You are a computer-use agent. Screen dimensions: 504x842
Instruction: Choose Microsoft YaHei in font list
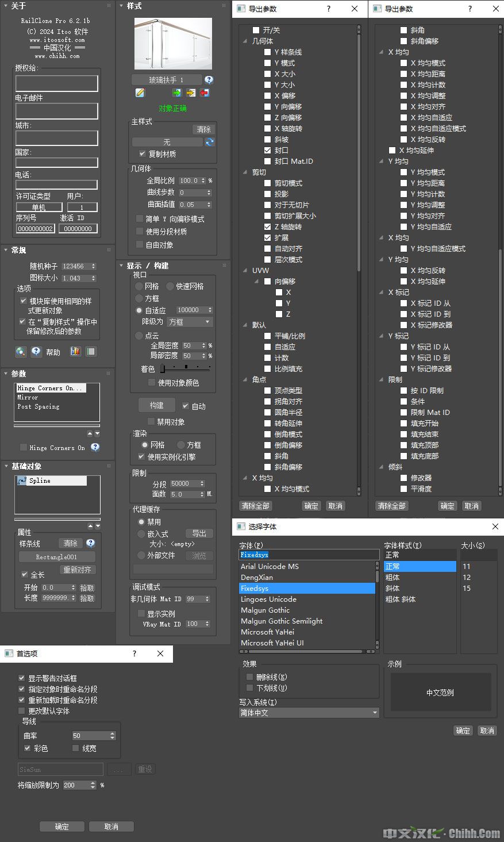[x=268, y=632]
